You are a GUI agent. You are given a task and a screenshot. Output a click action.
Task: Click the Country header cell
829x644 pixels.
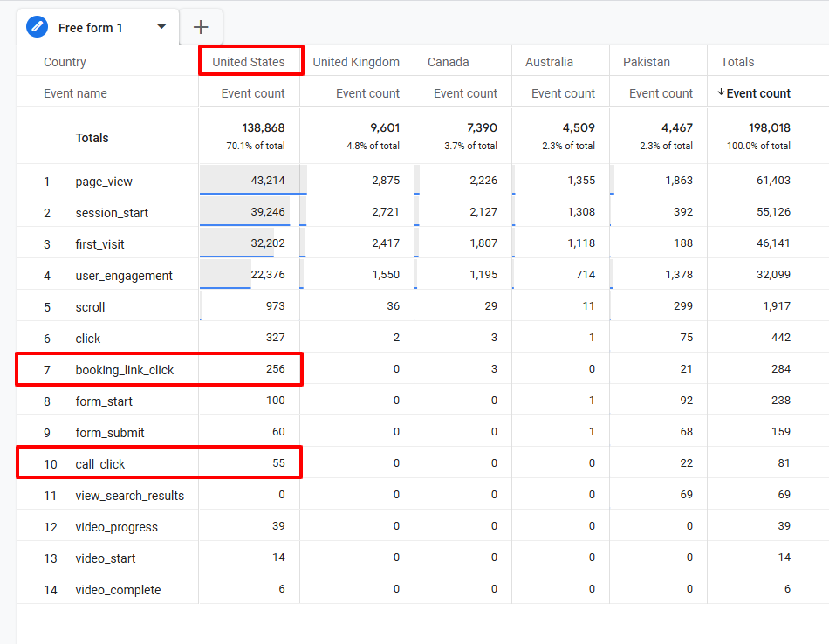65,61
